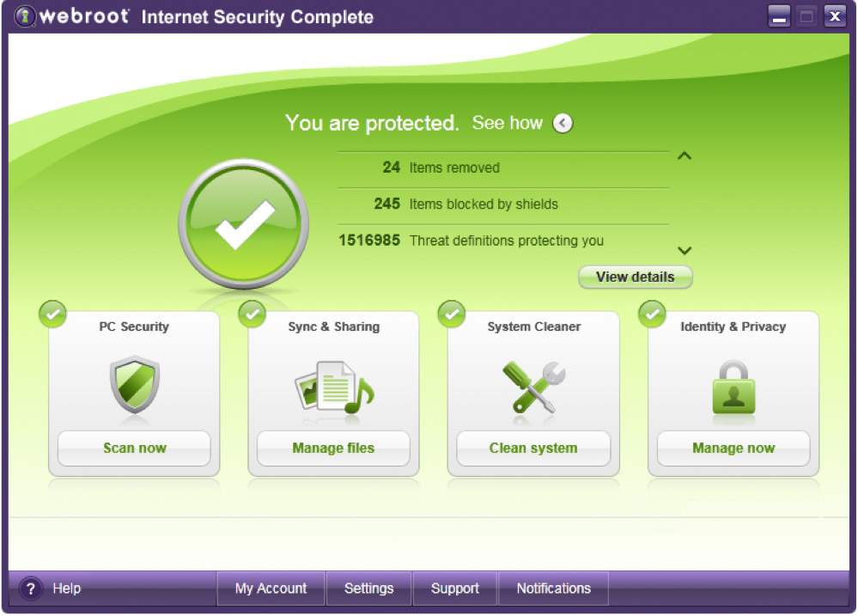Click the Help question mark icon
The image size is (858, 616).
pos(31,589)
